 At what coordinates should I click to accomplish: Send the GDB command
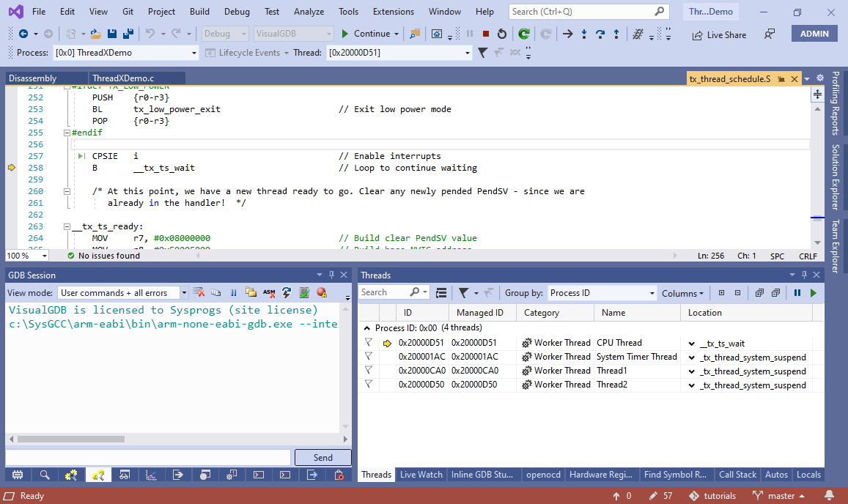click(x=323, y=458)
